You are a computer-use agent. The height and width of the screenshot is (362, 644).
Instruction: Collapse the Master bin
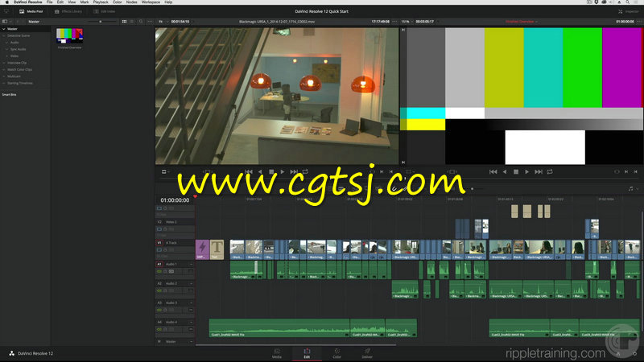(x=4, y=29)
